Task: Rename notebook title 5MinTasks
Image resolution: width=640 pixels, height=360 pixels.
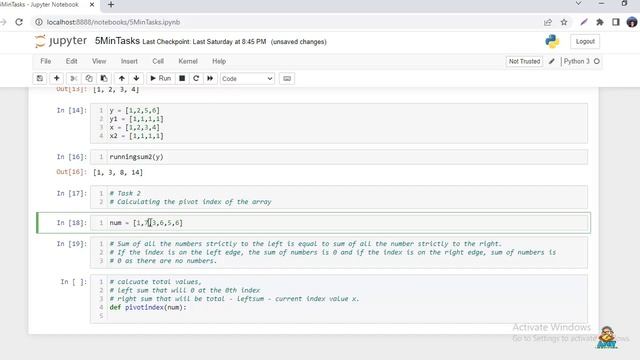Action: click(118, 41)
